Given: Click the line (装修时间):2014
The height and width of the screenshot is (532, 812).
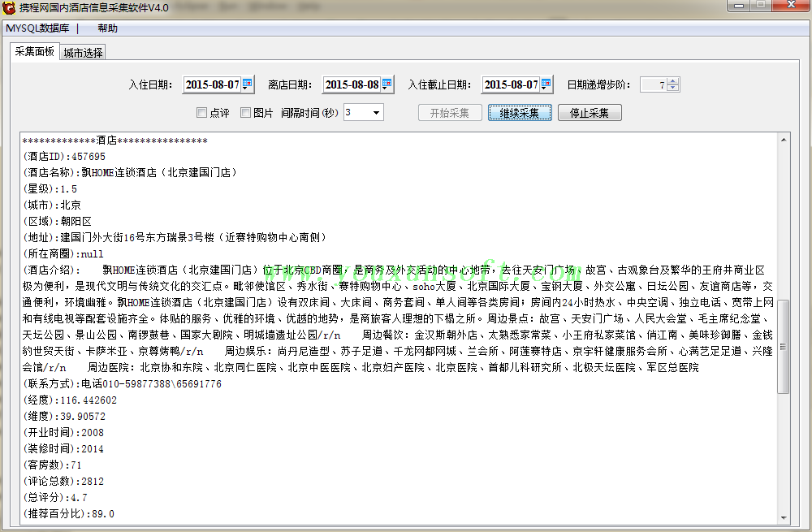Looking at the screenshot, I should point(63,449).
